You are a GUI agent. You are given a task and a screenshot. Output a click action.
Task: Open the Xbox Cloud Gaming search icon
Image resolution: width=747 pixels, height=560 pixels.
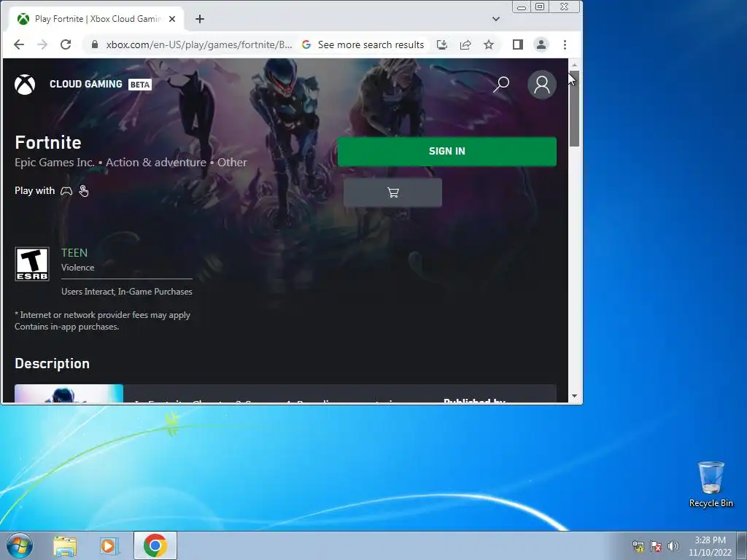coord(500,85)
